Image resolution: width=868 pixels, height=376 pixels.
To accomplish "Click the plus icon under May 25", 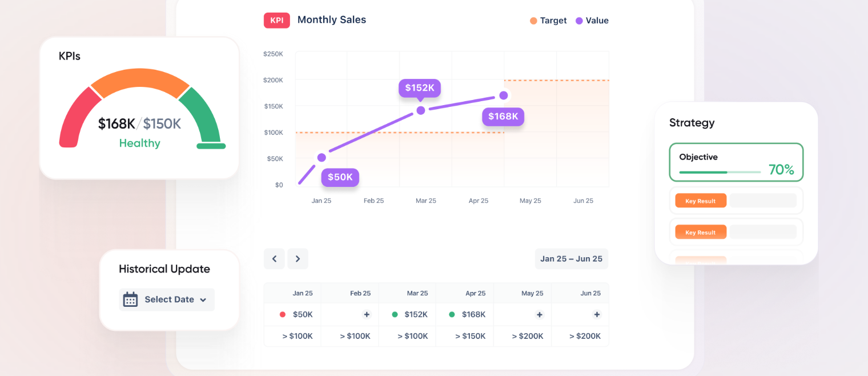I will click(x=539, y=314).
